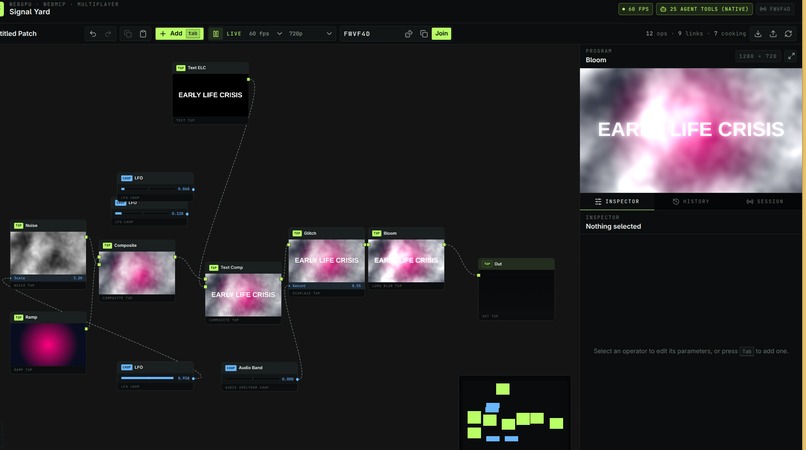
Task: Pause the live render with the pause icon
Action: 216,34
